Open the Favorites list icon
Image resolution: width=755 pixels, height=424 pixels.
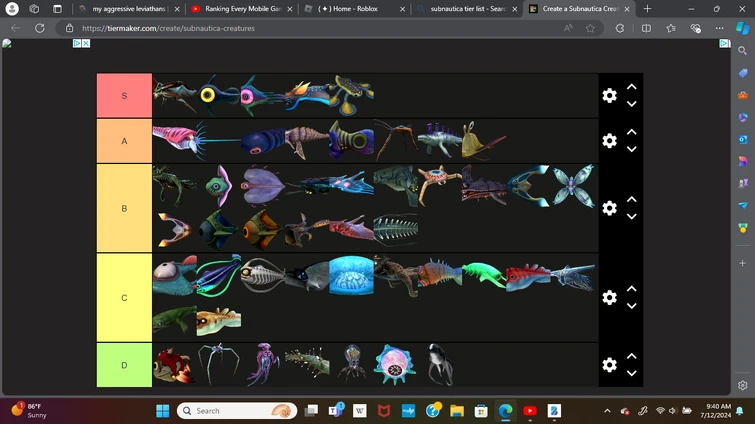[671, 28]
